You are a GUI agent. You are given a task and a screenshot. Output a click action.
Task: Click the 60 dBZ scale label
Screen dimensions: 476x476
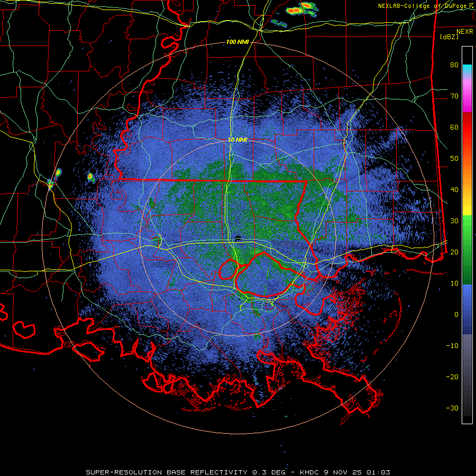point(454,127)
